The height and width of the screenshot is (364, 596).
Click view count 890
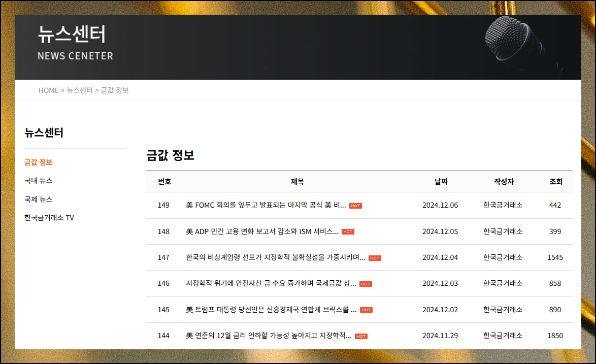555,310
